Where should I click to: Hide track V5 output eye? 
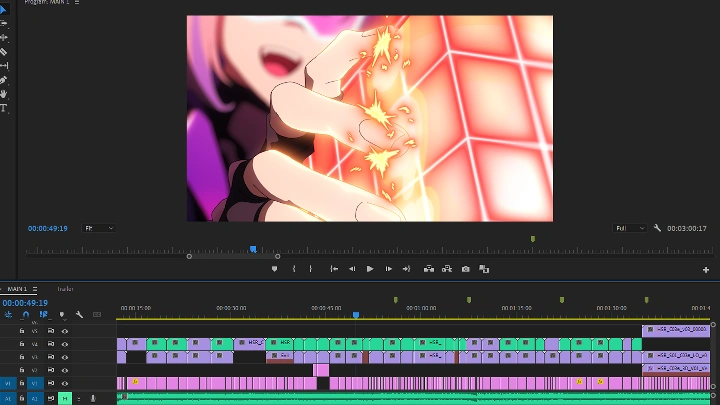[65, 331]
